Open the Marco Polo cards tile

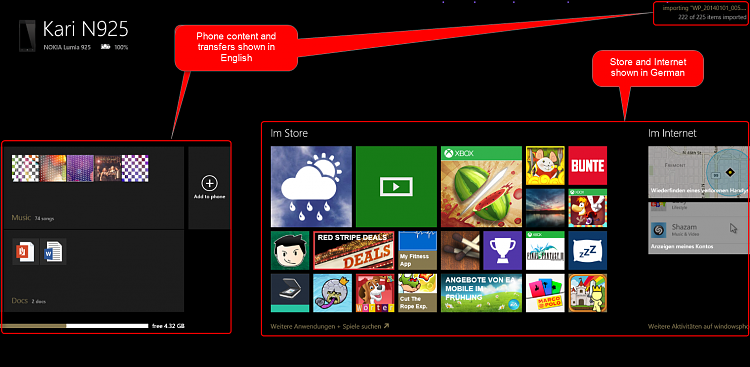pos(545,293)
